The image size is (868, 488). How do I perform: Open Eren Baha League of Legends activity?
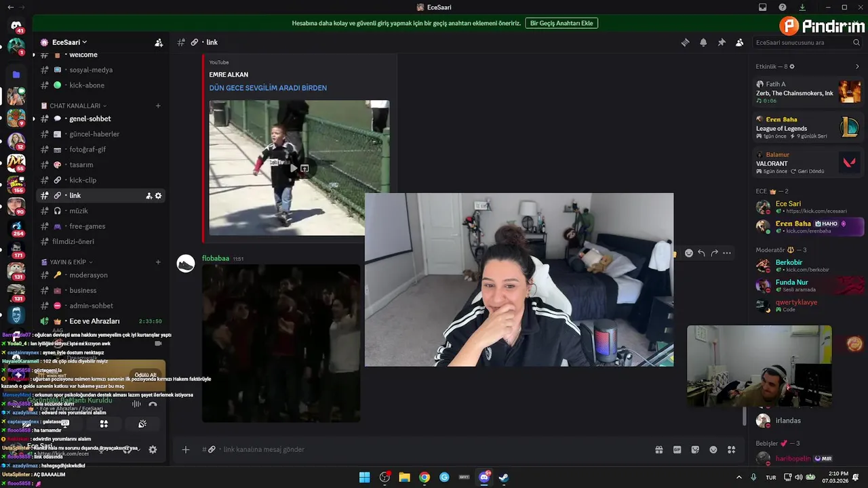click(808, 127)
